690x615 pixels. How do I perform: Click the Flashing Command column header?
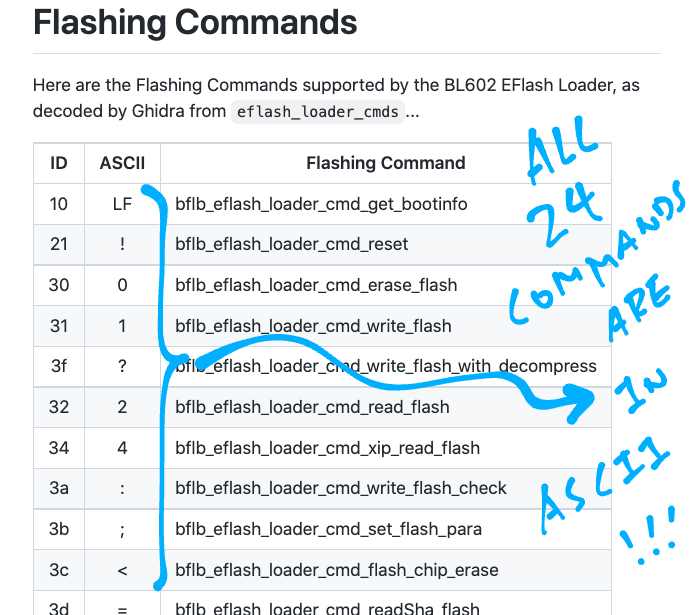(x=385, y=163)
